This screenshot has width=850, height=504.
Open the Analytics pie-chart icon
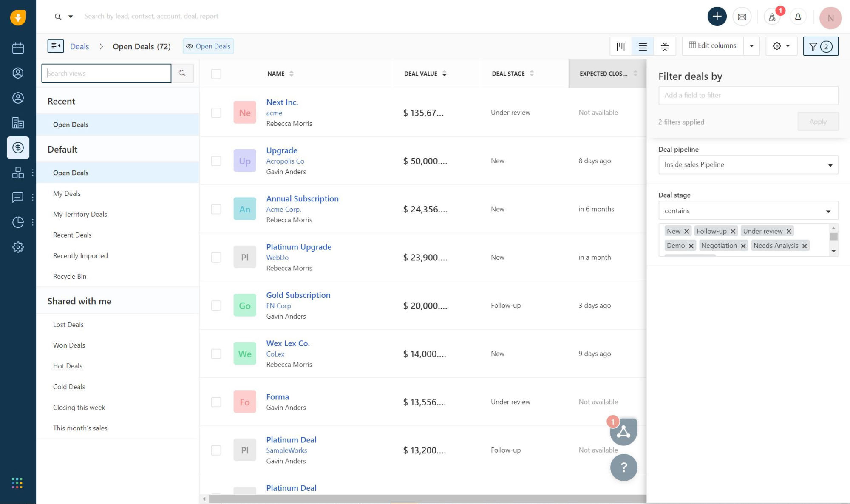coord(18,221)
